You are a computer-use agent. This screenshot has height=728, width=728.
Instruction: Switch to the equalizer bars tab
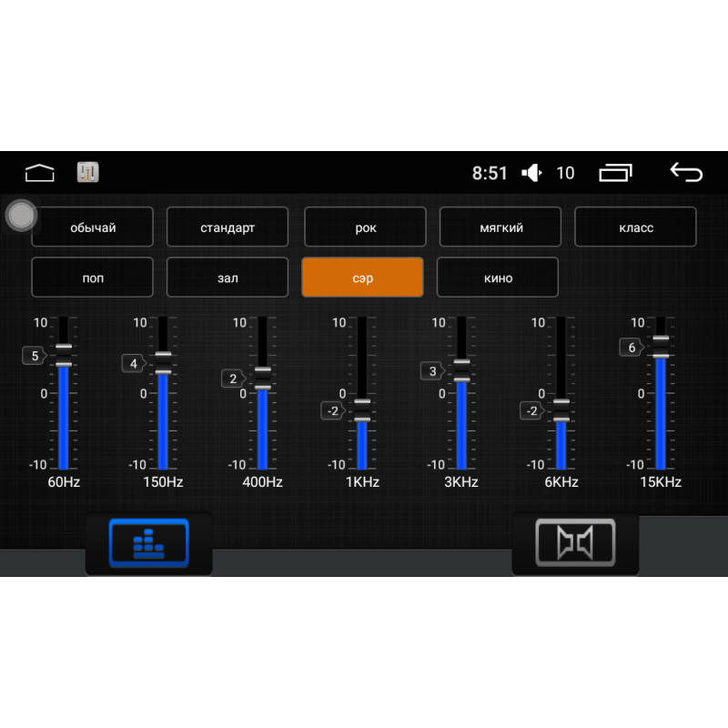click(149, 542)
